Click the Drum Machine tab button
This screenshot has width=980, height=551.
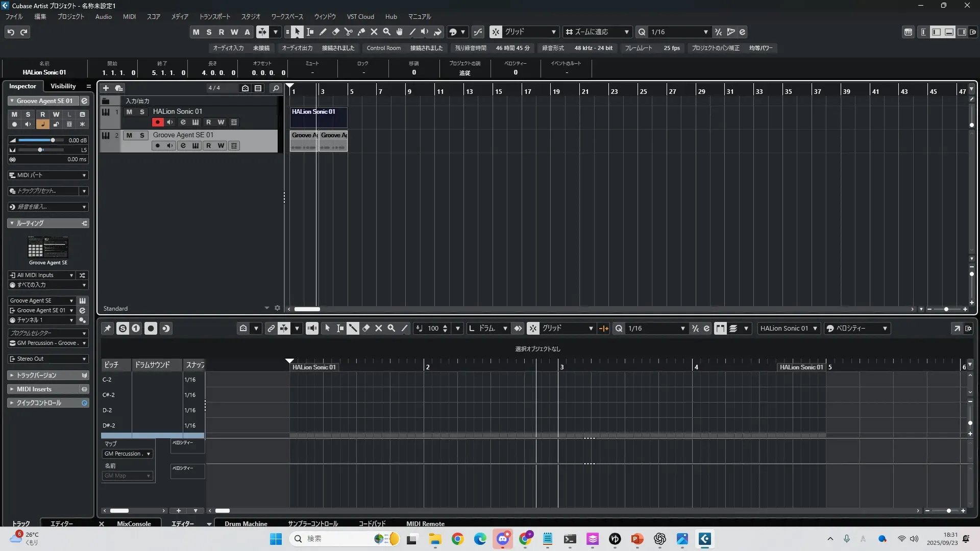[x=246, y=523]
